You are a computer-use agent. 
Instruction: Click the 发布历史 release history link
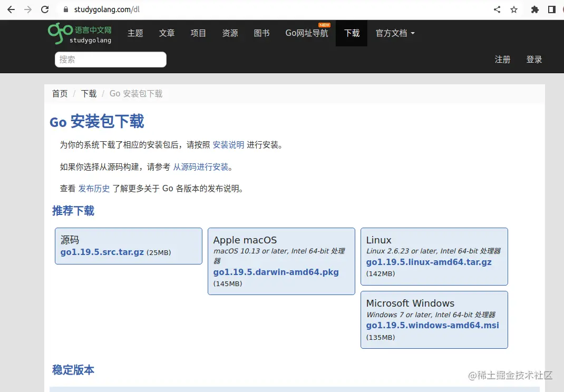point(94,188)
